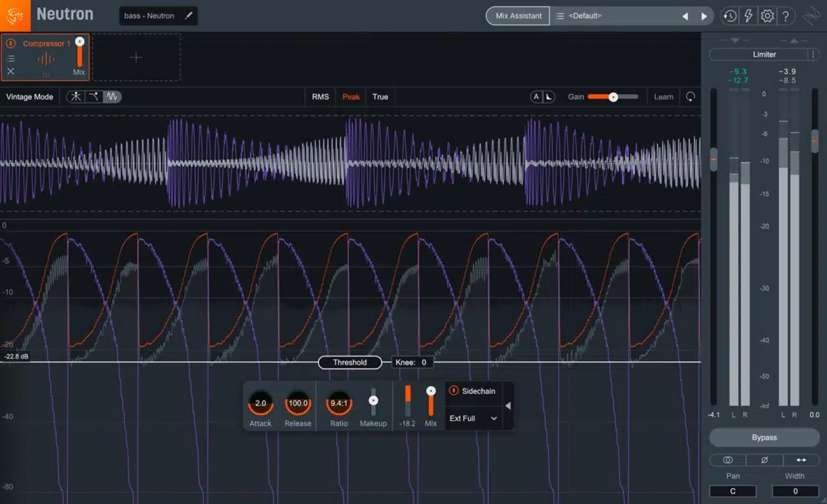Remove the Compressor 1 module with its X
This screenshot has width=827, height=504.
pyautogui.click(x=10, y=72)
